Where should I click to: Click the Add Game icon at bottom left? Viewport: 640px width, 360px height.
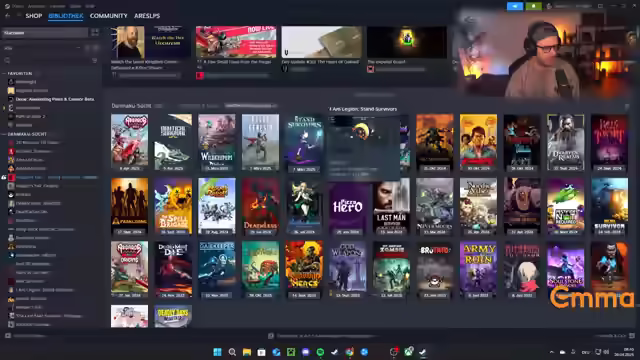click(x=8, y=336)
